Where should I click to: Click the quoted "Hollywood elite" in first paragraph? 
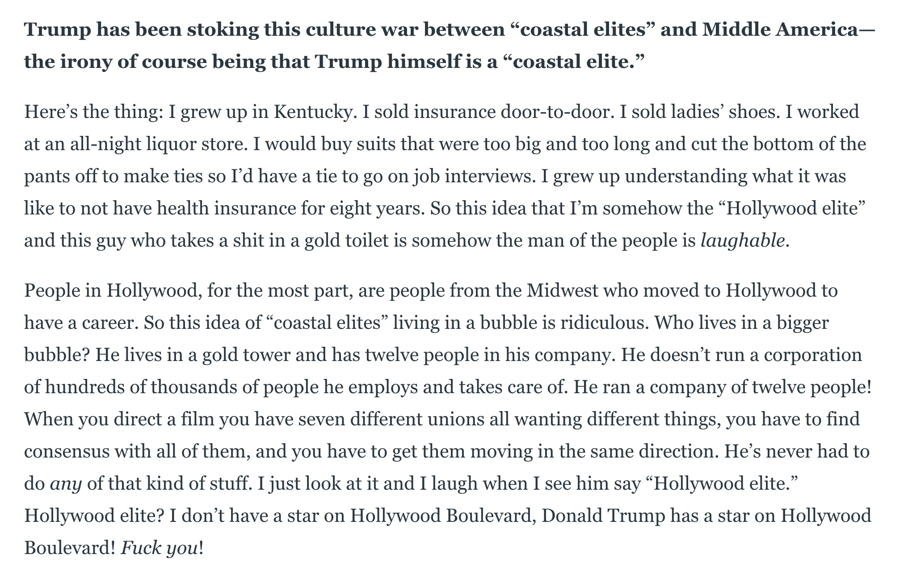pos(790,209)
